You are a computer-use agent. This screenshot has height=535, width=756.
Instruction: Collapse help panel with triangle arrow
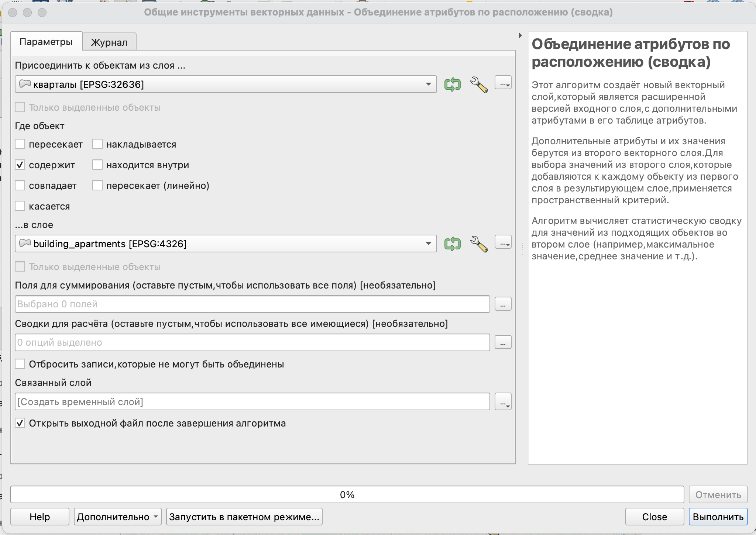pos(520,35)
